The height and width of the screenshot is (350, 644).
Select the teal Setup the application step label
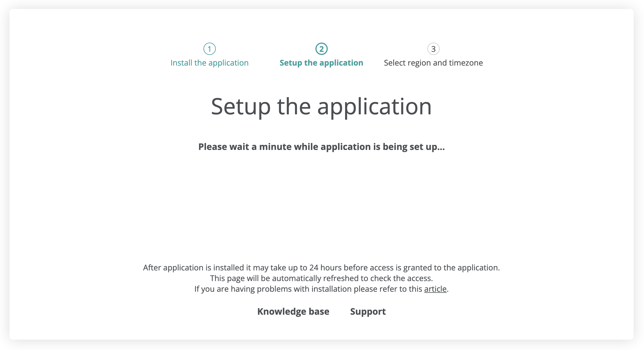[321, 63]
